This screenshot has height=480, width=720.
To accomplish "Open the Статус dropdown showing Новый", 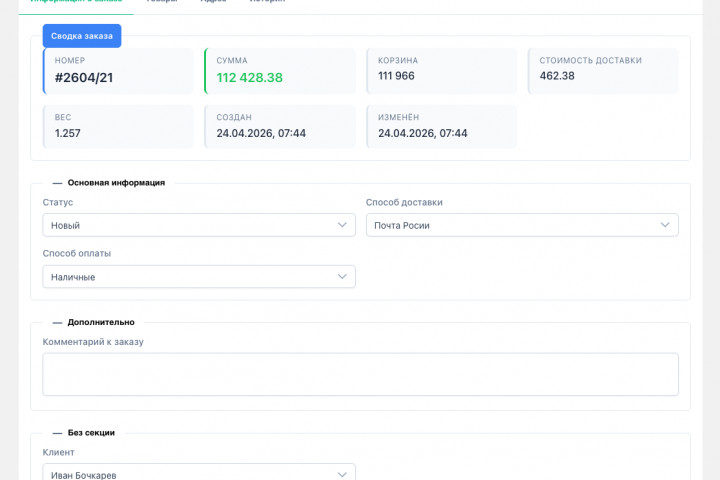I will click(x=190, y=225).
